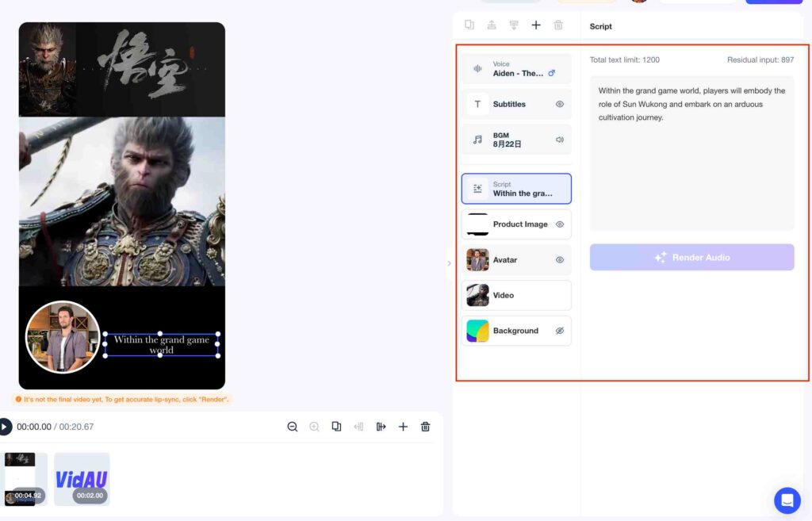Screen dimensions: 812x521
Task: Open the chat support bubble
Action: tap(787, 500)
